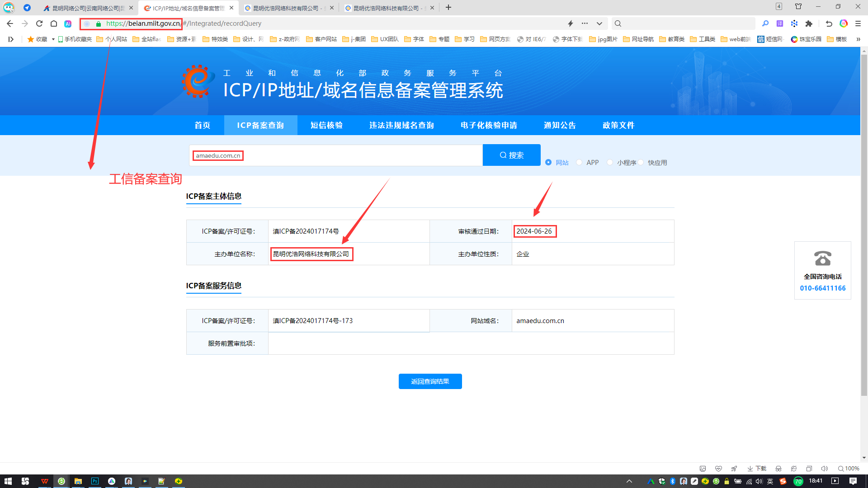Select the APP radio option
This screenshot has height=488, width=868.
tap(579, 162)
